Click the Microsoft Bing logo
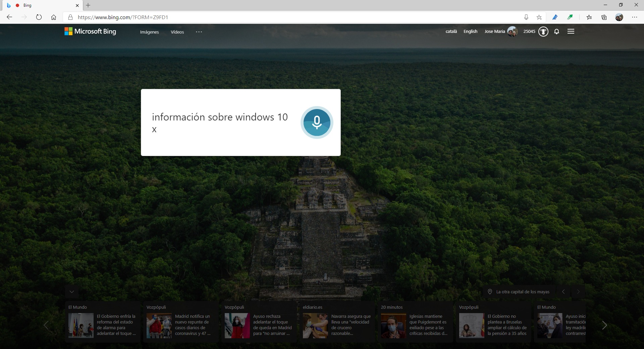This screenshot has width=644, height=349. [90, 31]
